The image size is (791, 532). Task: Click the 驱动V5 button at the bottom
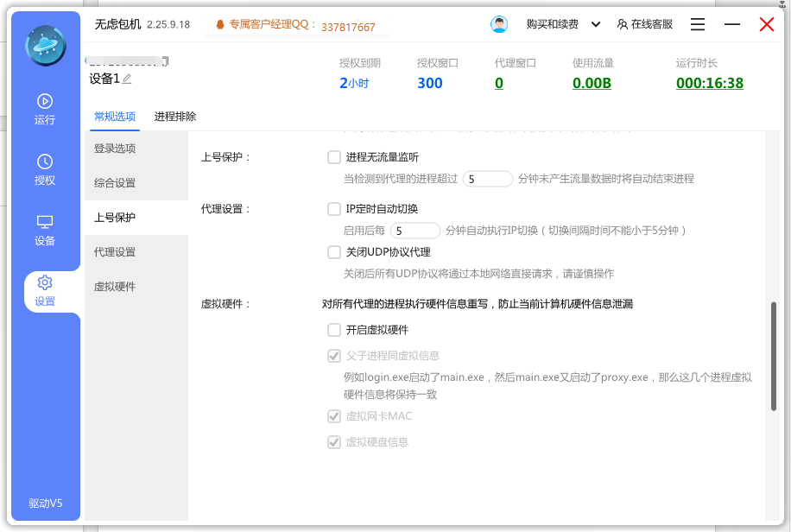(45, 503)
